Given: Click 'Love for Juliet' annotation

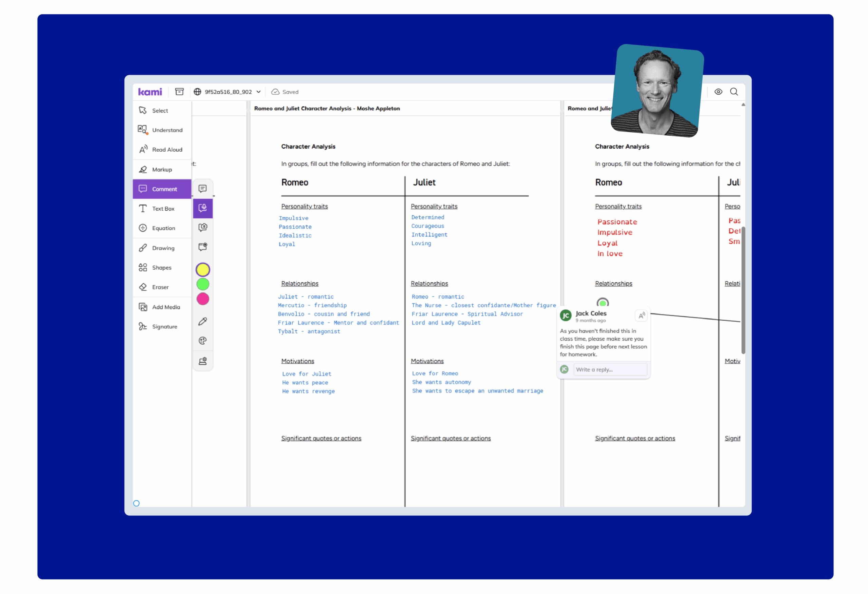Looking at the screenshot, I should coord(306,373).
